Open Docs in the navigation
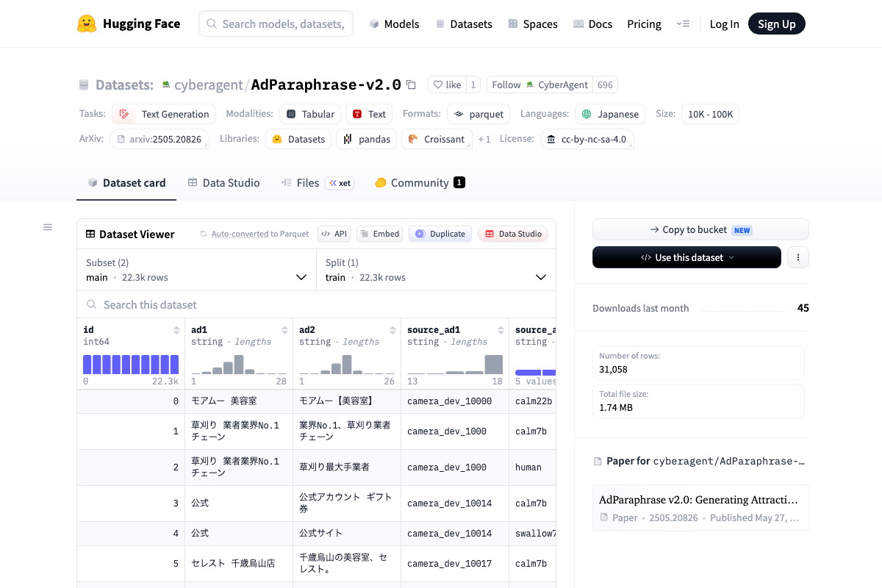Viewport: 882px width, 588px height. (x=592, y=24)
